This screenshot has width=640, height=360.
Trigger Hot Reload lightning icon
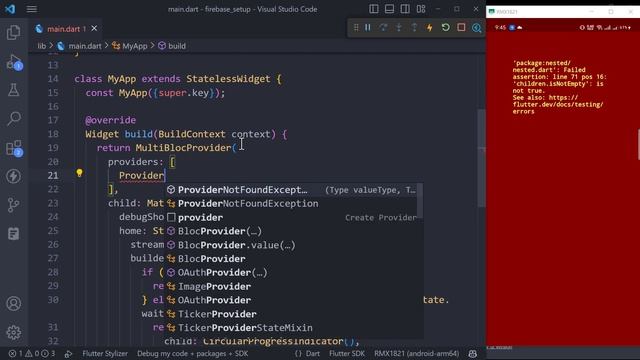click(x=430, y=27)
